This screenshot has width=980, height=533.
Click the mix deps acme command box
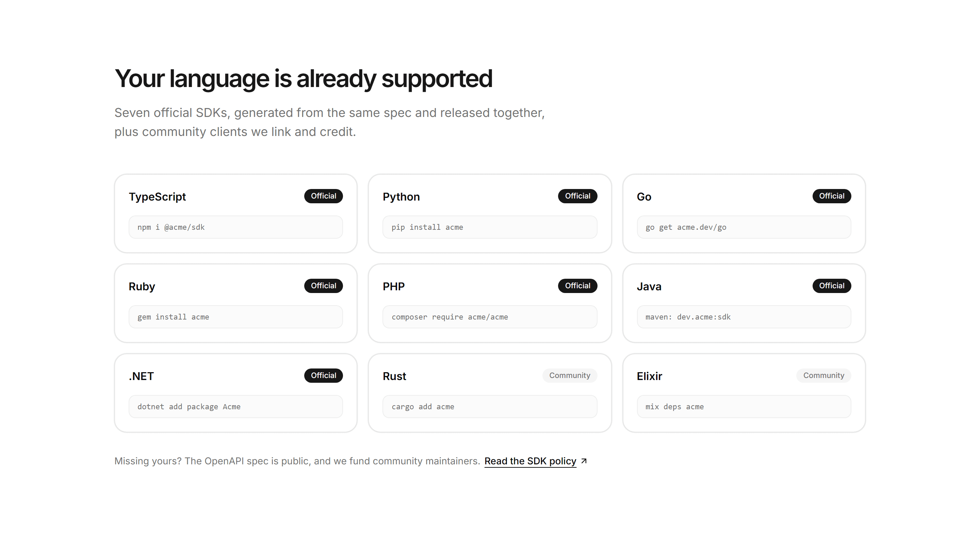(744, 407)
